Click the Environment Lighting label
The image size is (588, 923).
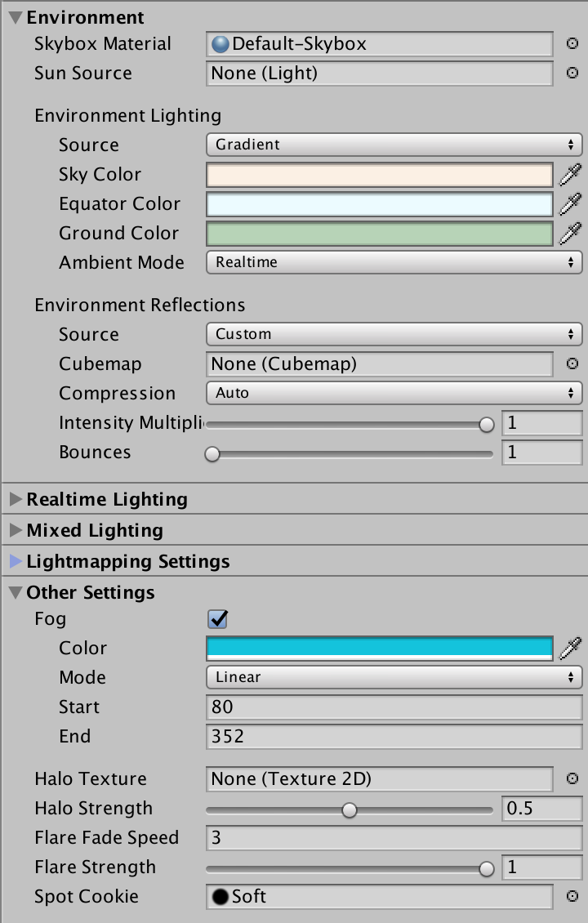(127, 116)
